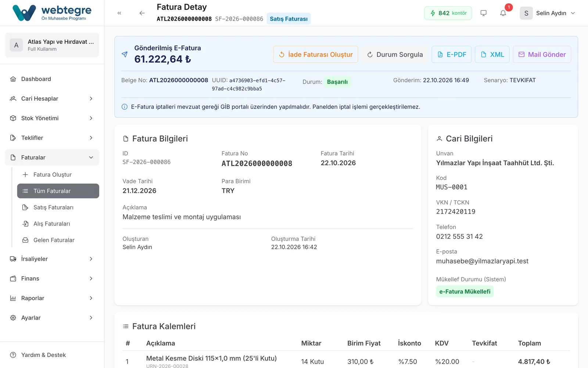Click the İrsaliyeler truck icon
This screenshot has height=368, width=588.
(13, 259)
